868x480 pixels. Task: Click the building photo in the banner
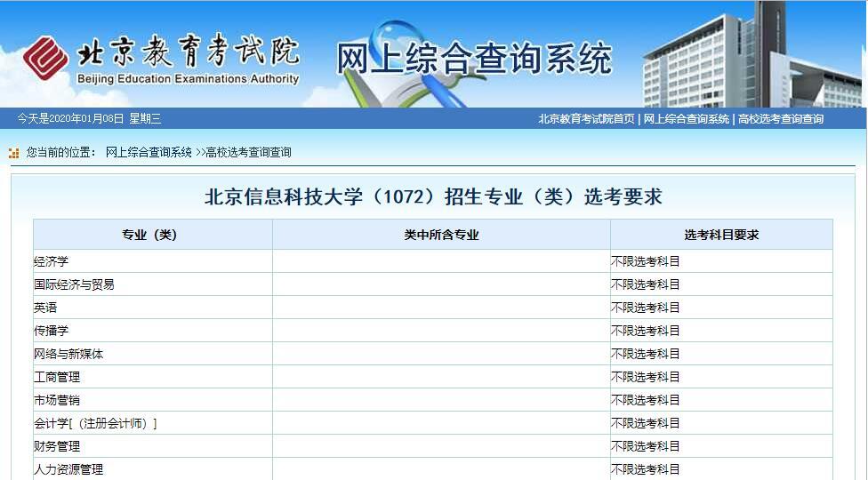[751, 55]
